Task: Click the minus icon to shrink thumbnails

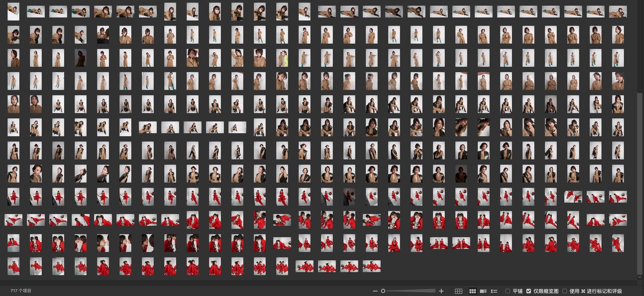Action: tap(375, 291)
